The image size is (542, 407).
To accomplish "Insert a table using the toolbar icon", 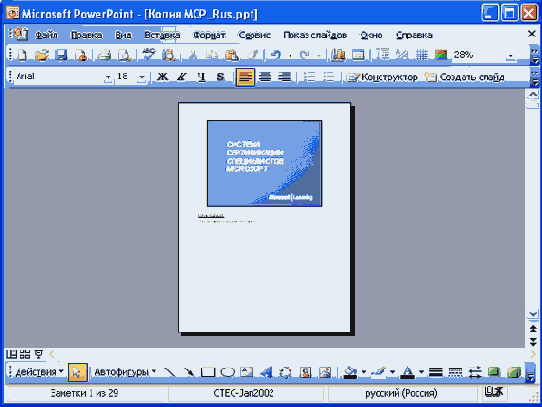I will [358, 55].
